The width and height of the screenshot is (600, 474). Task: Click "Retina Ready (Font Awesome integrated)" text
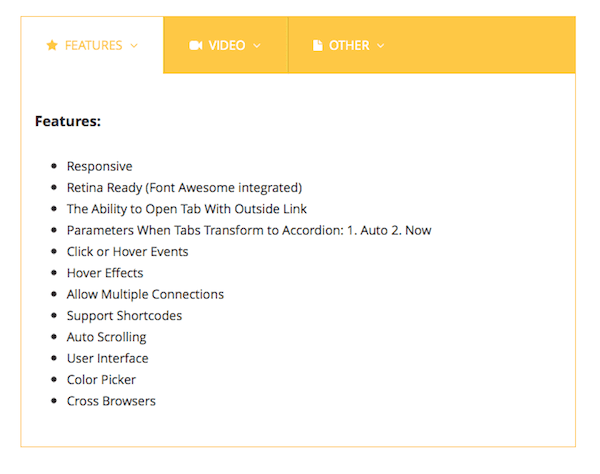pyautogui.click(x=184, y=187)
